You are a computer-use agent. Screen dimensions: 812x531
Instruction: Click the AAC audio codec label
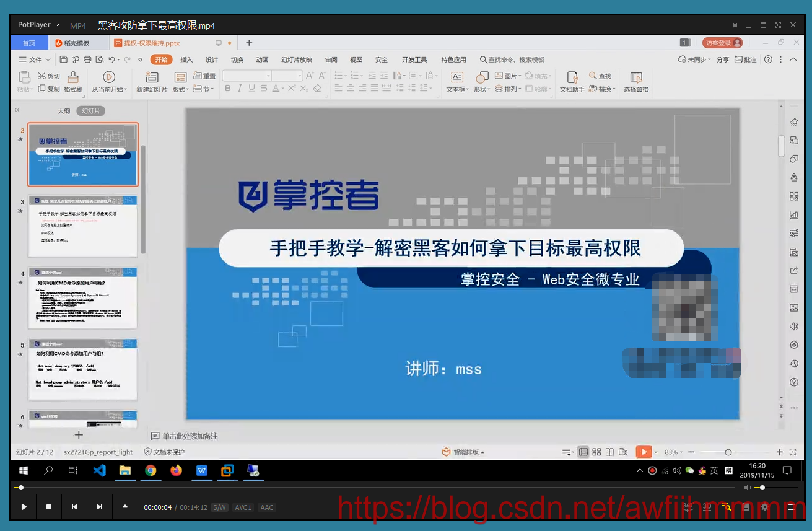[x=267, y=507]
